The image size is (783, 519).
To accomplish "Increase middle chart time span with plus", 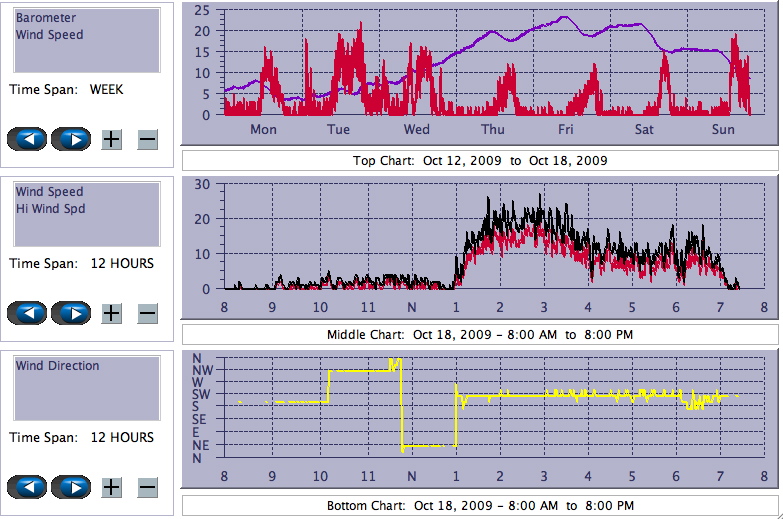I will 111,313.
